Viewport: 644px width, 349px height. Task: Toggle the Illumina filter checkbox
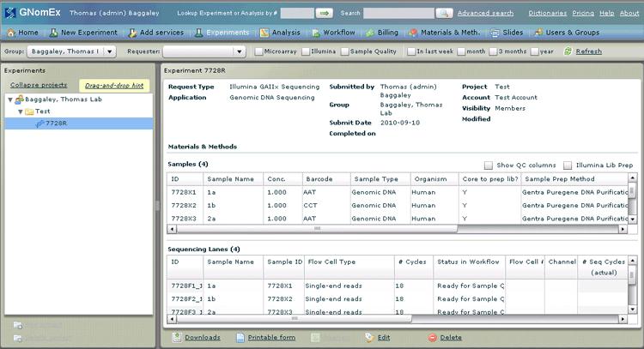[306, 51]
